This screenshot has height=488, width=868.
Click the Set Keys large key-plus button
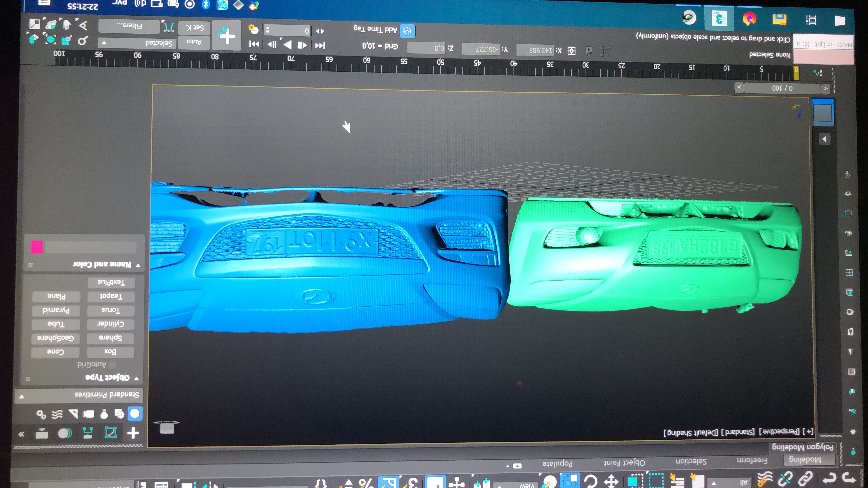226,35
